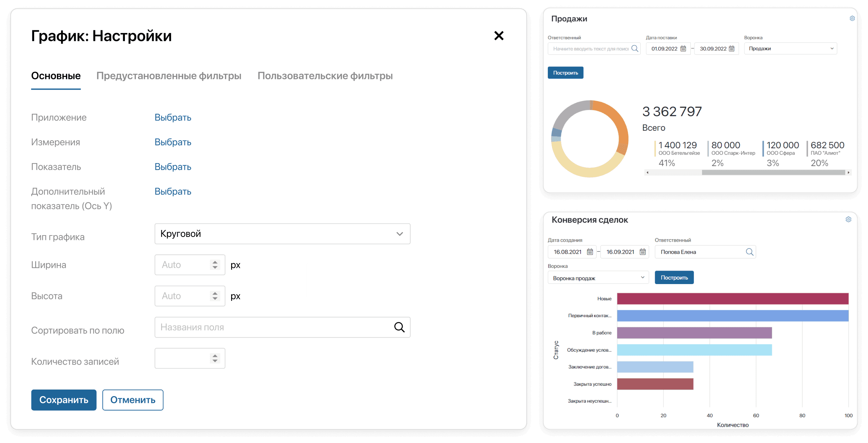
Task: Open calendar for start date 01.09.2022
Action: (x=683, y=49)
